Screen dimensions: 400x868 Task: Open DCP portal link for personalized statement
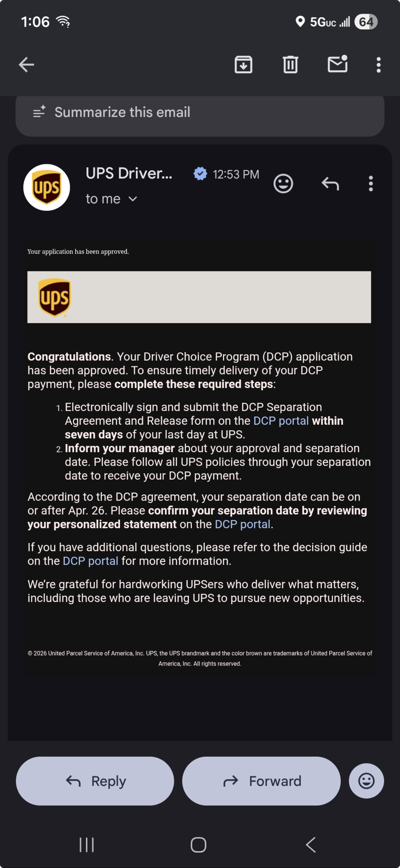[x=242, y=524]
